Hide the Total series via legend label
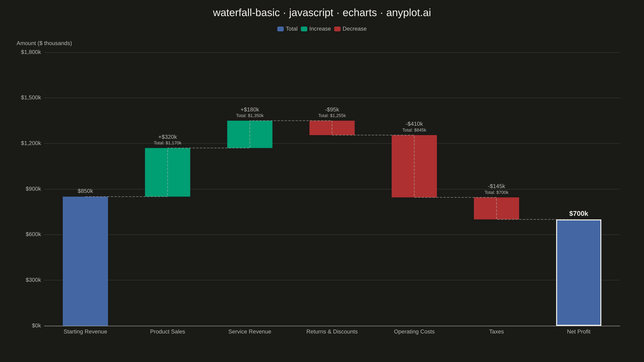Screen dimensions: 644x362 [291, 29]
